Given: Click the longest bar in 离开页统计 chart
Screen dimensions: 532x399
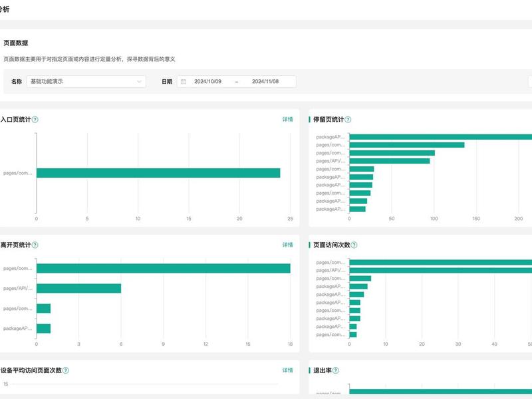Looking at the screenshot, I should pos(163,269).
